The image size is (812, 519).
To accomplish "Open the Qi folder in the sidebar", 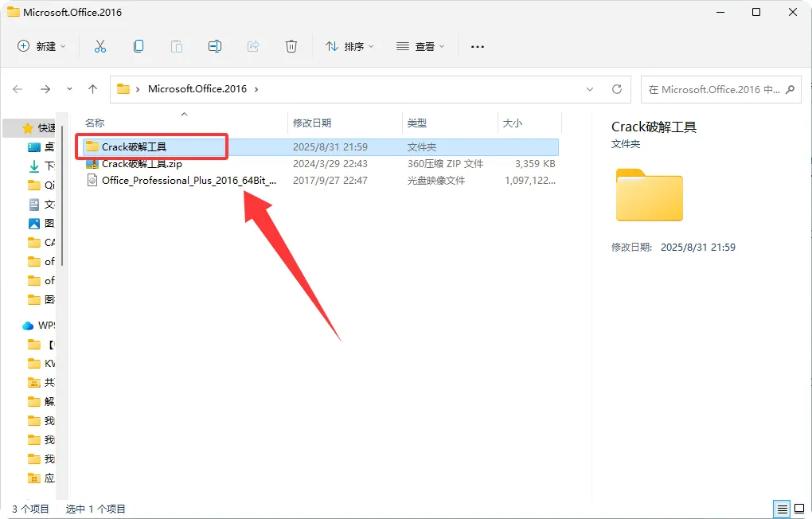I will (x=41, y=185).
